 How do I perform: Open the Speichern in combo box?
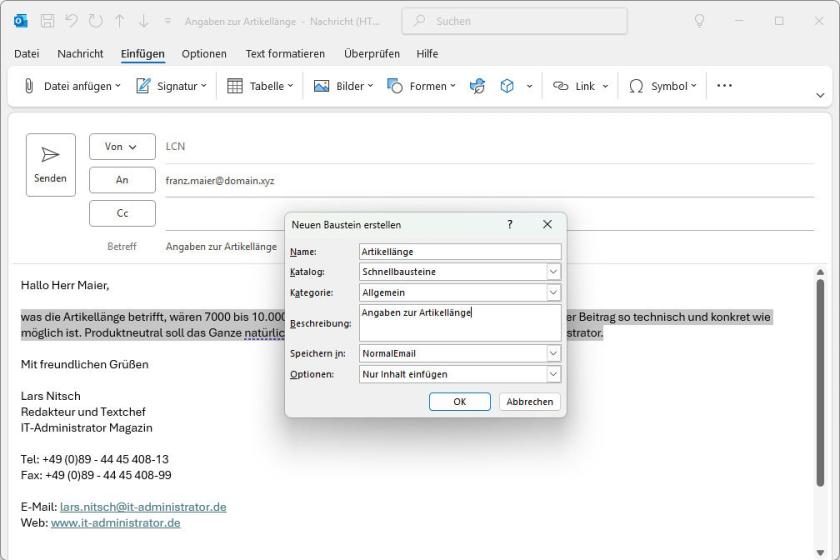[x=460, y=353]
